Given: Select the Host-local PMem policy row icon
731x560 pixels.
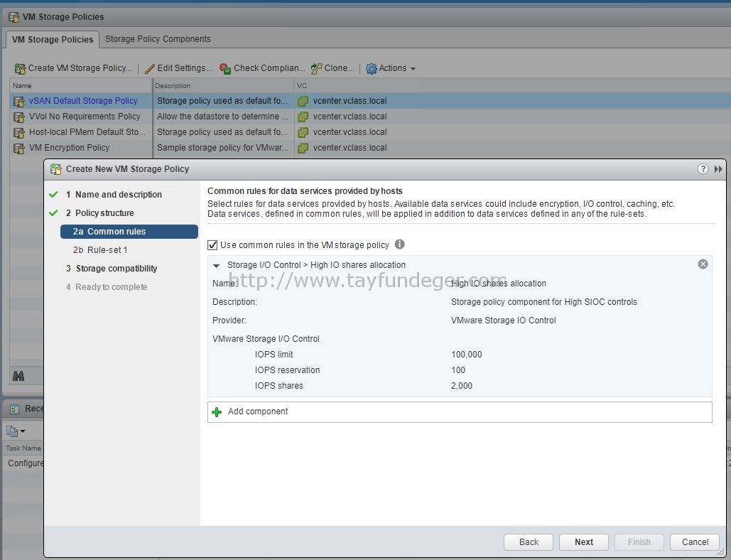Looking at the screenshot, I should click(19, 132).
